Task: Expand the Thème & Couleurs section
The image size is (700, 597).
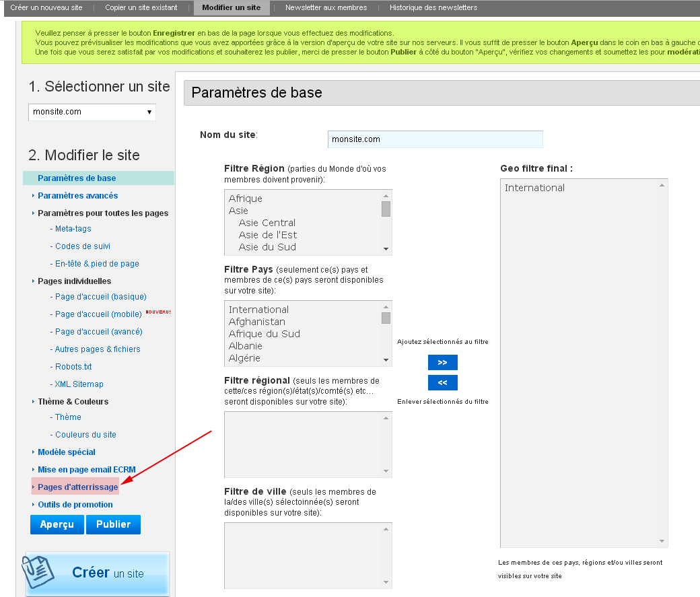Action: 73,402
